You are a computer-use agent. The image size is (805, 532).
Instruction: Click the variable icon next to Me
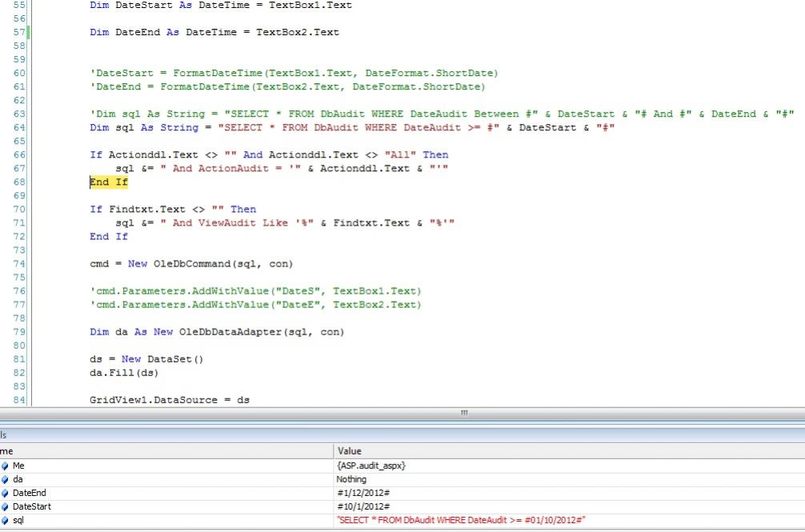click(5, 466)
